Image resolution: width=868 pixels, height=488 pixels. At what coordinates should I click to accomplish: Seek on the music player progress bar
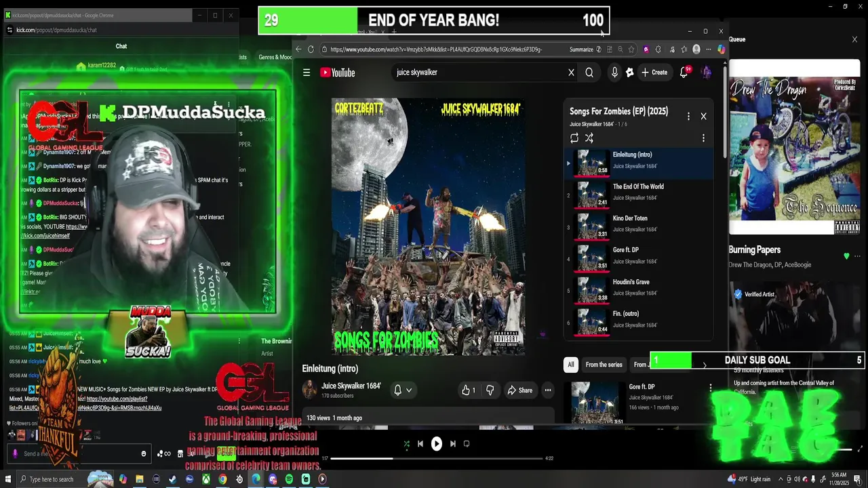point(437,458)
